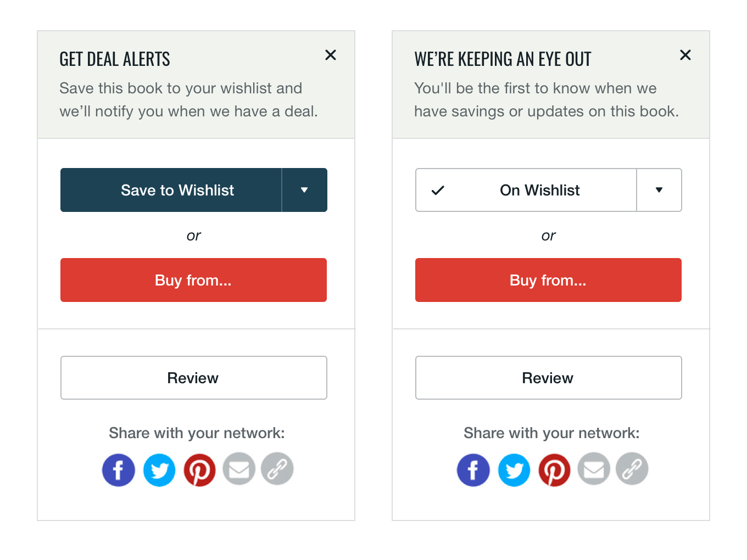Click Review in the Keeping An Eye Out panel
This screenshot has width=747, height=560.
548,378
